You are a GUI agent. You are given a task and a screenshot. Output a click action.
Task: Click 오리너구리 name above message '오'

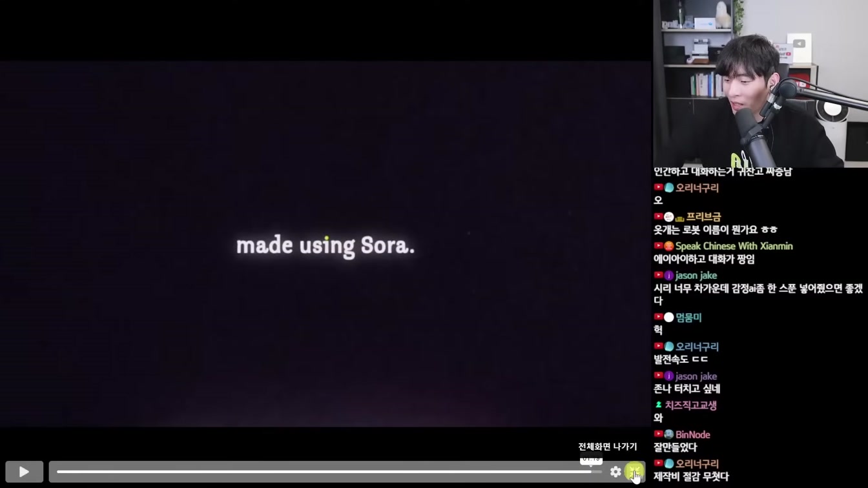click(x=697, y=188)
